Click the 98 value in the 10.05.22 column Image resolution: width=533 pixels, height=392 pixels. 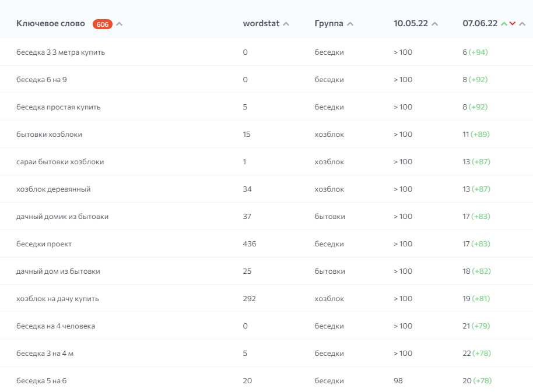coord(398,381)
